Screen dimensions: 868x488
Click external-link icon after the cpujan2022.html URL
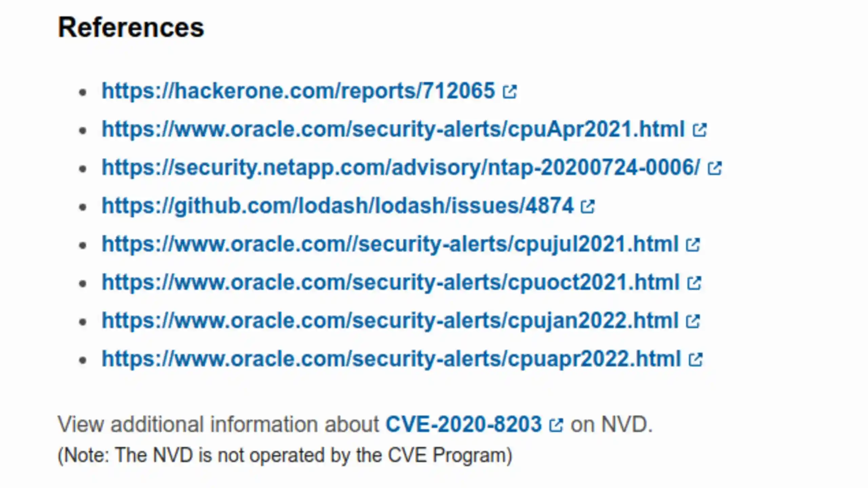[x=693, y=321]
